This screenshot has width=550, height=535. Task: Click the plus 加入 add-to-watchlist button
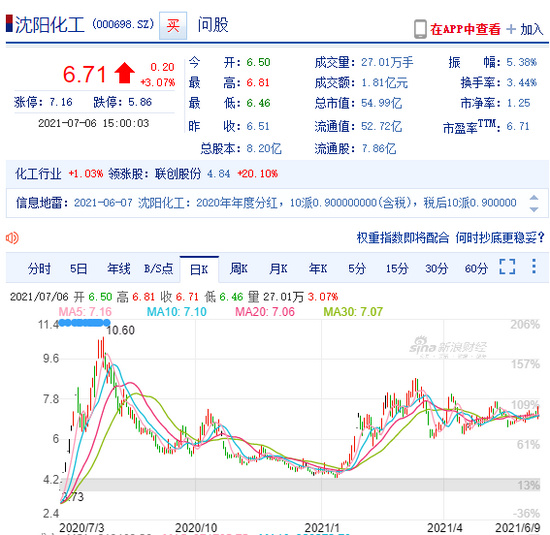(525, 29)
